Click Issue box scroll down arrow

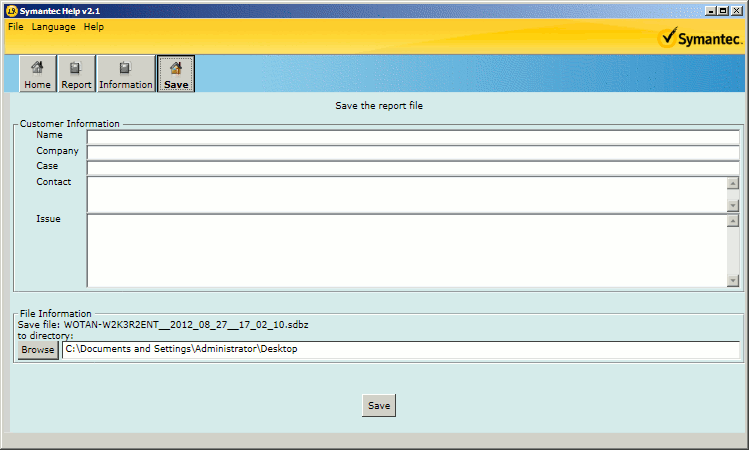click(733, 281)
